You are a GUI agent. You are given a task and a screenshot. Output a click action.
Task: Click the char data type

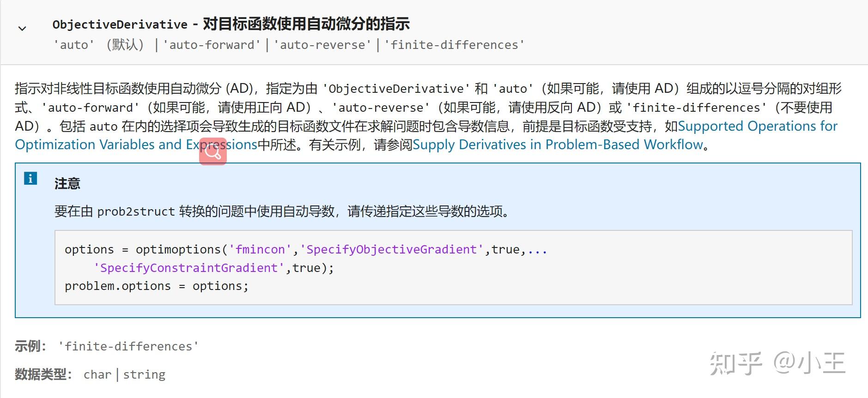click(x=97, y=374)
